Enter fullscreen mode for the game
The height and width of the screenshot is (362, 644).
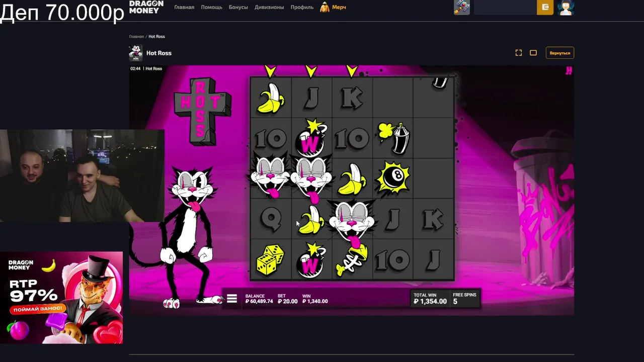click(519, 53)
